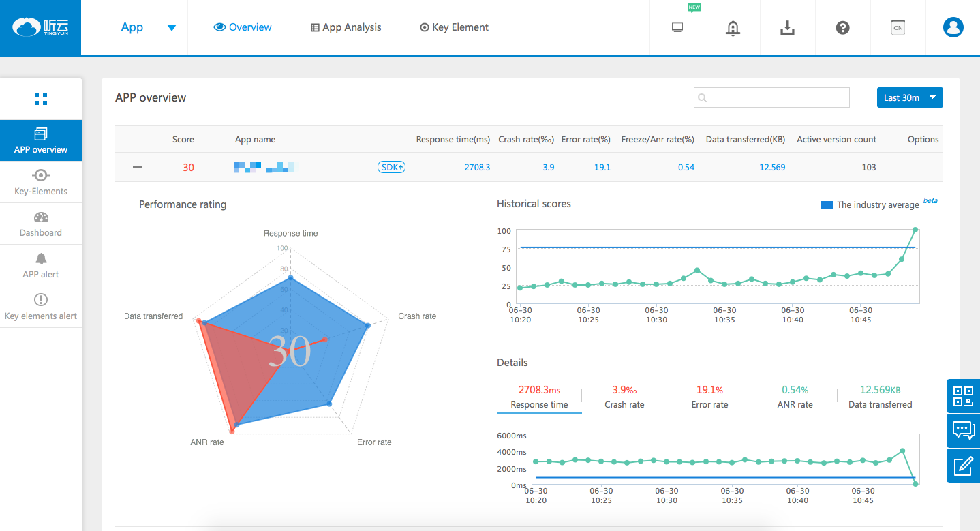Expand the App dropdown selector

[x=172, y=28]
